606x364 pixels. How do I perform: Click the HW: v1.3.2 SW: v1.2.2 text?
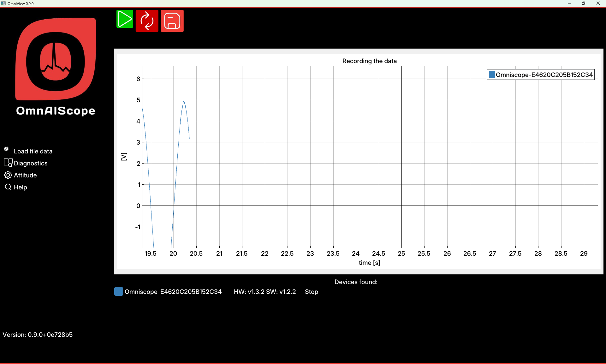(x=265, y=292)
